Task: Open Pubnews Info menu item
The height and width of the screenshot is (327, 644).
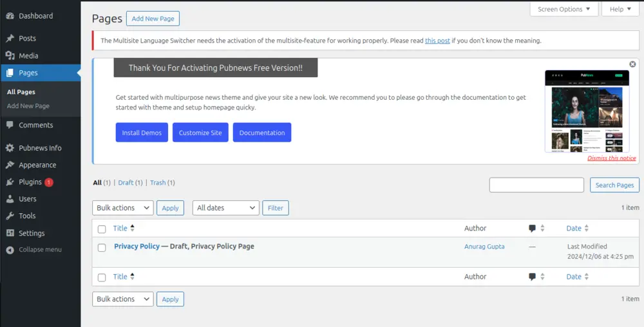Action: point(40,147)
